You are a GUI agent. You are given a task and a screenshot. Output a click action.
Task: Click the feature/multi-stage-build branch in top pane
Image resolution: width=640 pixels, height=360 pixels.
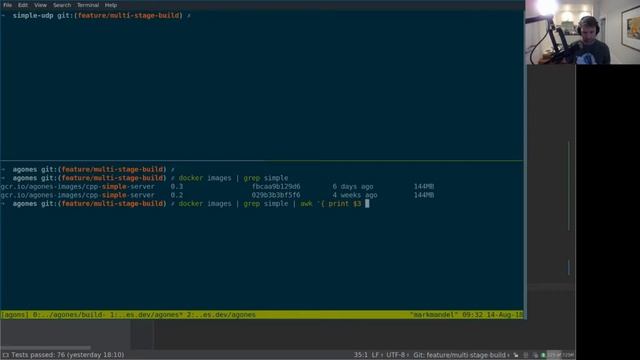[128, 16]
